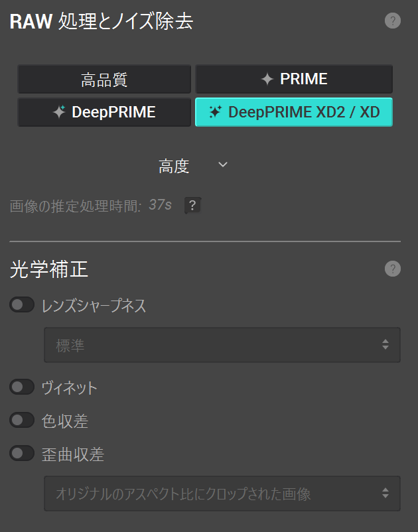This screenshot has height=532, width=418.
Task: Click the question mark beside estimated processing time
Action: (192, 205)
